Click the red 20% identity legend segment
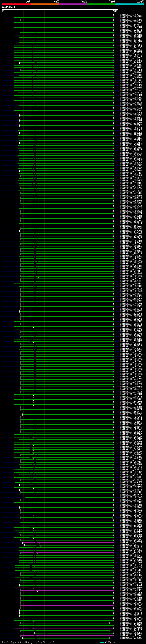146x644 pixels. pos(16,4)
